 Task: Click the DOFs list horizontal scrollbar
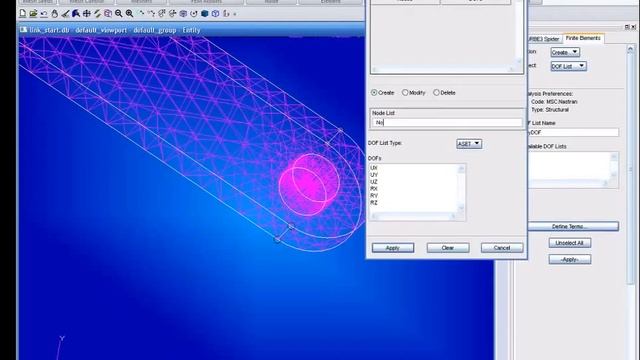pos(414,216)
